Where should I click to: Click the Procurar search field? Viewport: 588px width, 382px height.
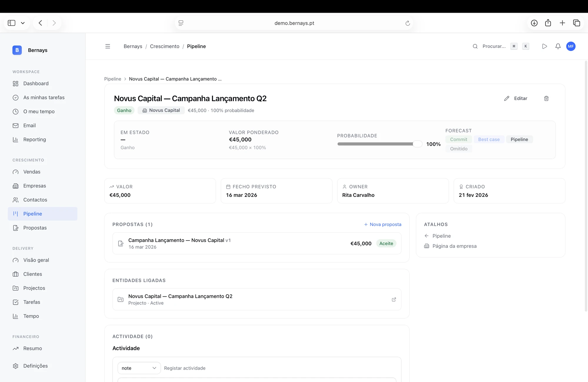pos(494,46)
